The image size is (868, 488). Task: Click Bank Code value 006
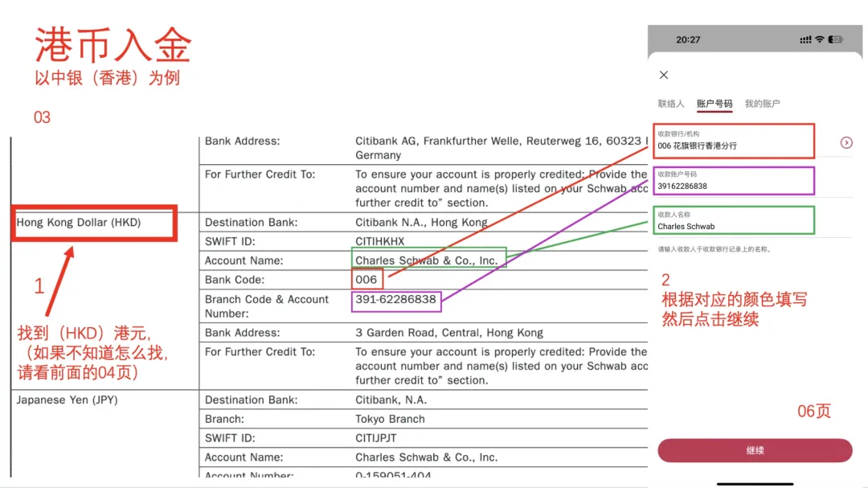[366, 280]
